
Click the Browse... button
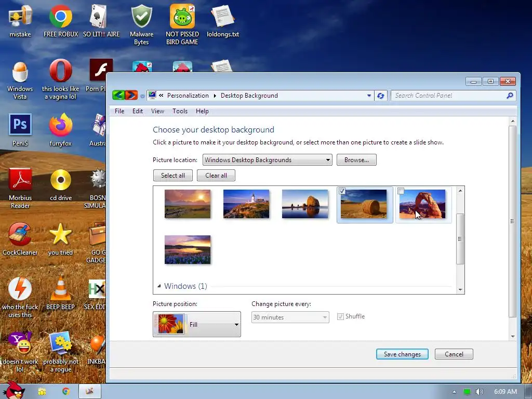[356, 160]
